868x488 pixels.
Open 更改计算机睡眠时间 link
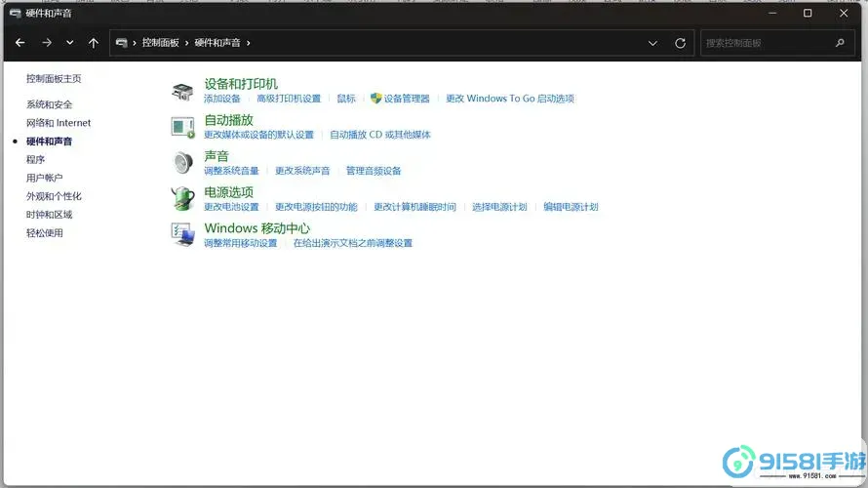(x=414, y=207)
